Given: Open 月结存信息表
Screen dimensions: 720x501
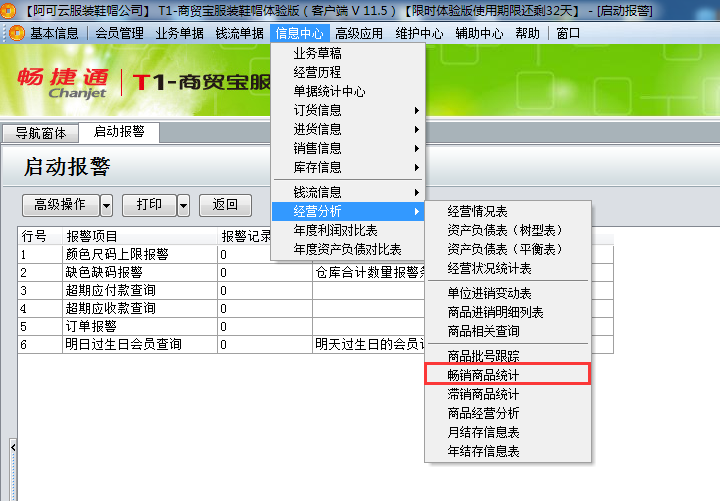Looking at the screenshot, I should 507,432.
